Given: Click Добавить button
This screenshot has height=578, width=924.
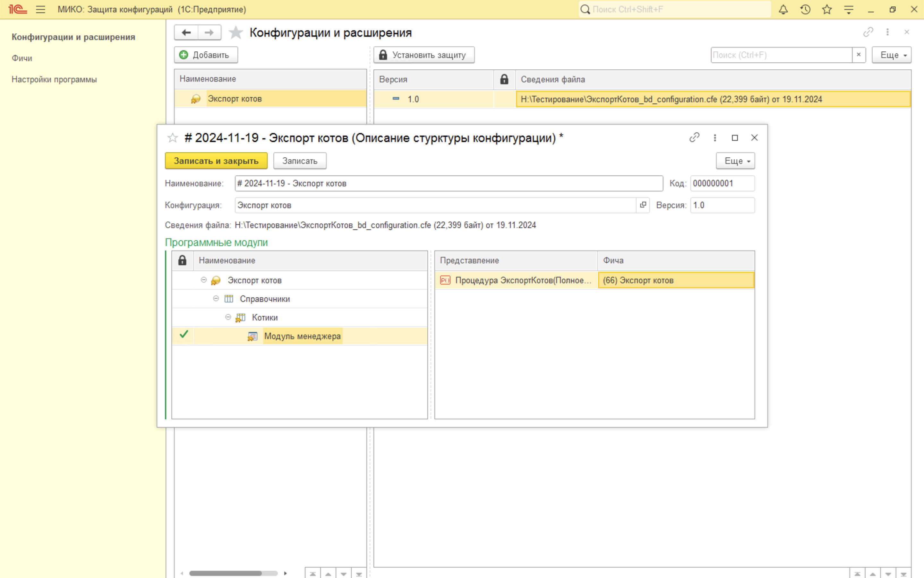Looking at the screenshot, I should (x=206, y=55).
